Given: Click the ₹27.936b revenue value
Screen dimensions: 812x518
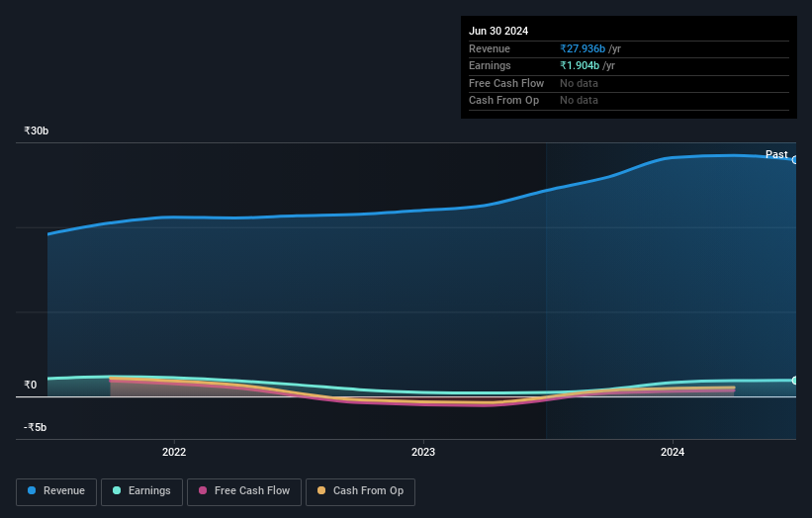Looking at the screenshot, I should [x=583, y=48].
